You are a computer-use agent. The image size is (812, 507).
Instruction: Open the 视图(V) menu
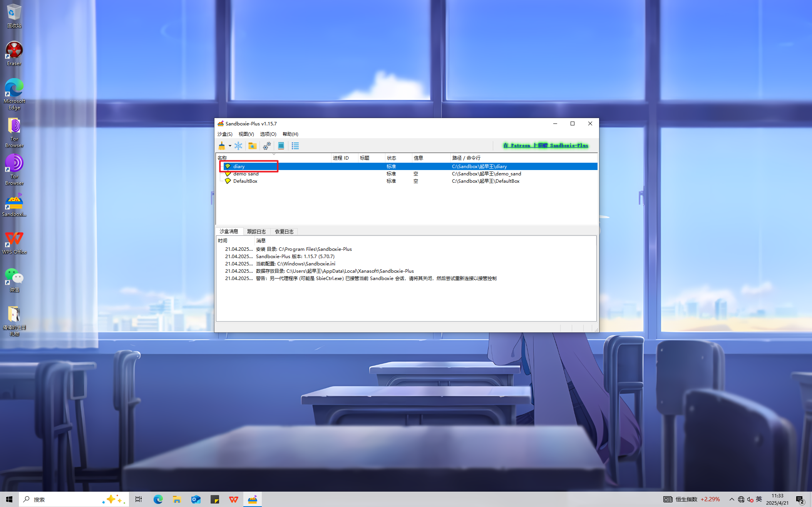tap(246, 134)
